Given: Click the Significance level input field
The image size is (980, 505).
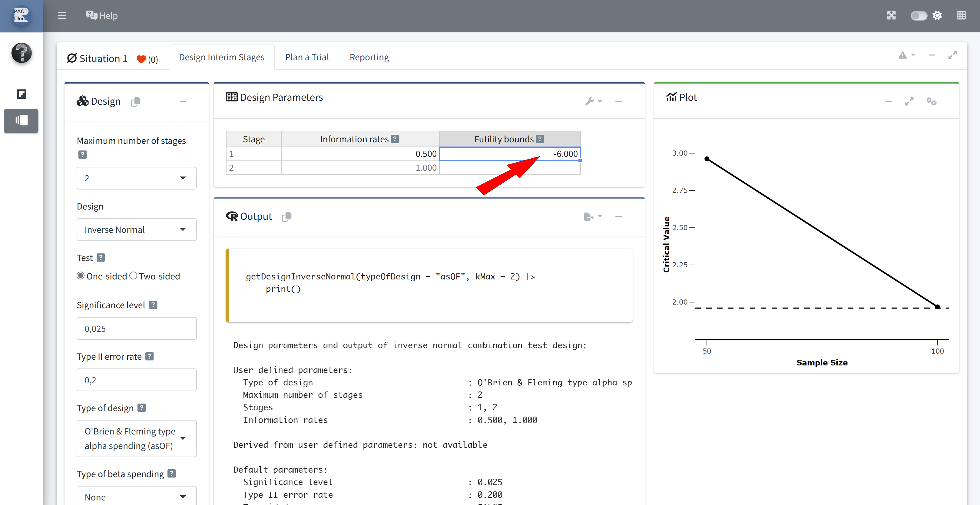Looking at the screenshot, I should click(136, 328).
